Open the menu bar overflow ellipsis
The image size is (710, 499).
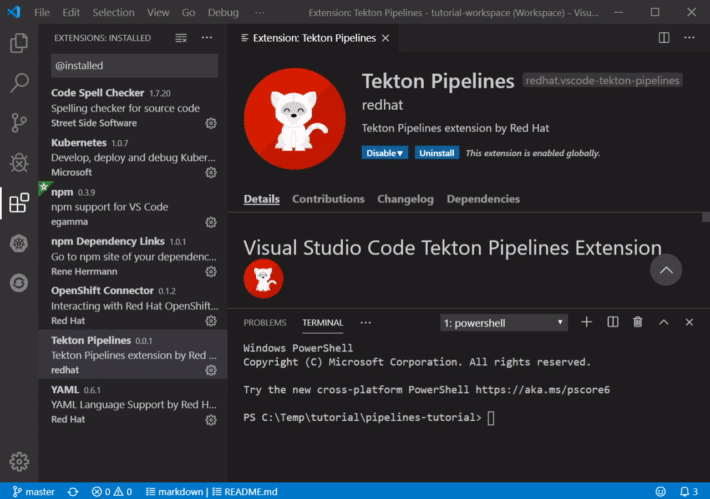pyautogui.click(x=259, y=13)
